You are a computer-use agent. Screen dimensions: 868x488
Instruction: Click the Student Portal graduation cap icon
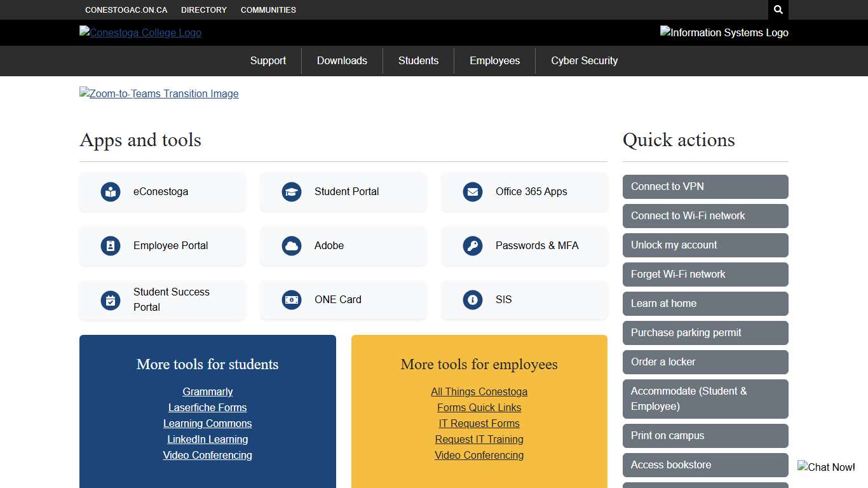(292, 192)
